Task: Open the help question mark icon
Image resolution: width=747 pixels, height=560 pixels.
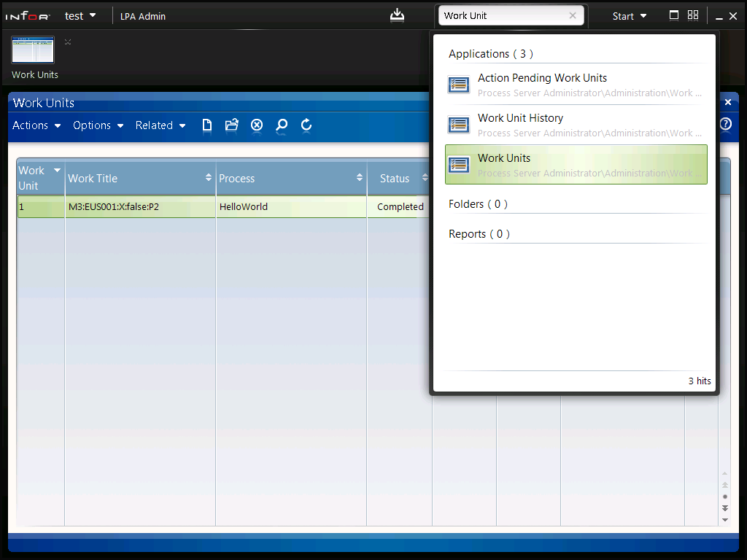Action: [725, 124]
